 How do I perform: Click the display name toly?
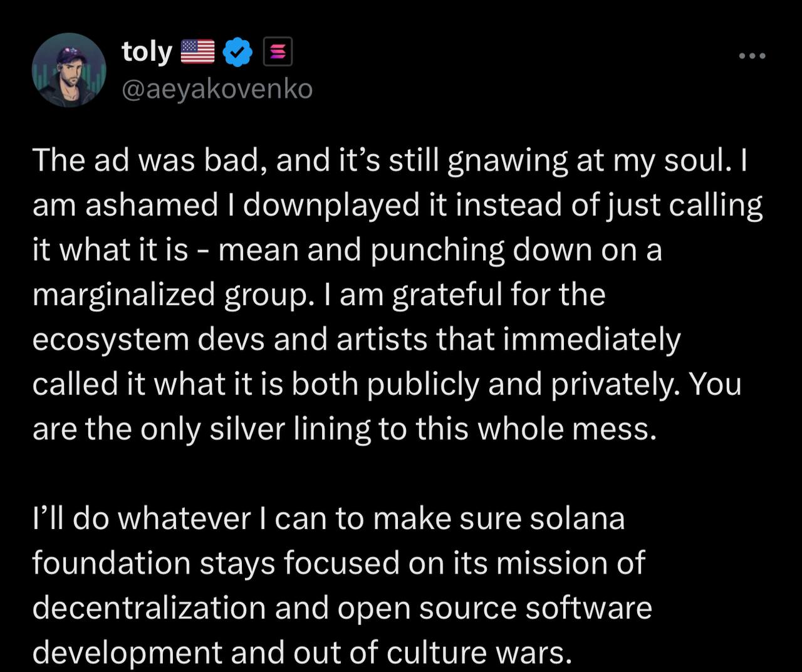pyautogui.click(x=147, y=52)
